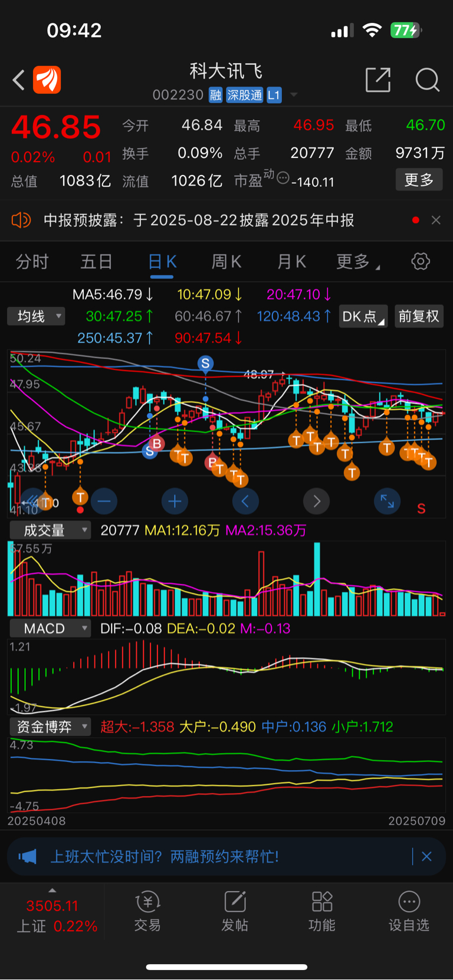
Task: Tap the 深股通 badge
Action: pos(245,95)
